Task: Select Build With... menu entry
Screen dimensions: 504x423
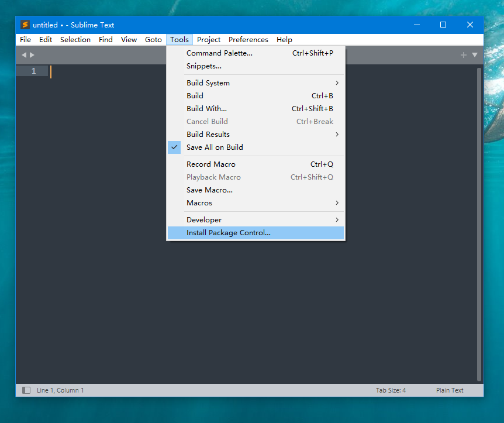Action: (x=256, y=109)
